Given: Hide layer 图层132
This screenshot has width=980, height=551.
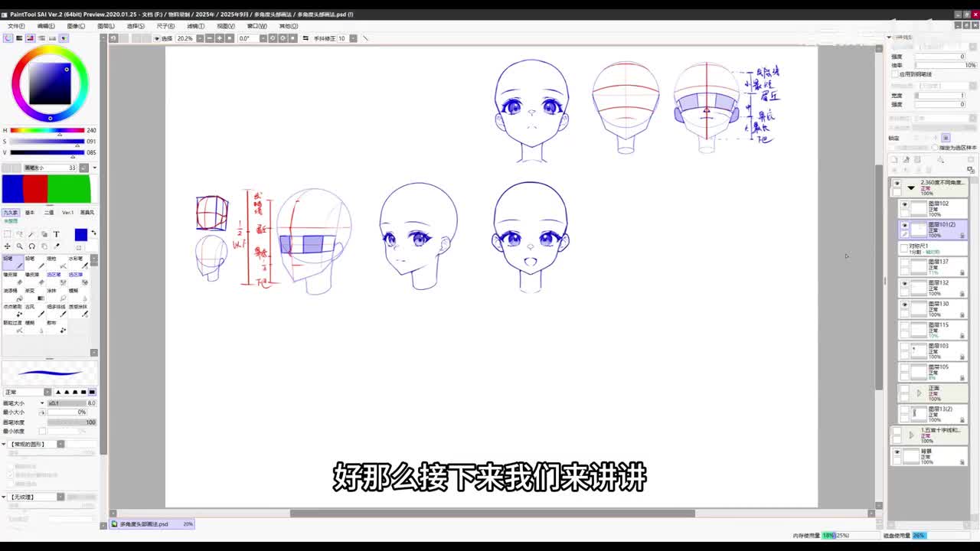Looking at the screenshot, I should [x=904, y=283].
